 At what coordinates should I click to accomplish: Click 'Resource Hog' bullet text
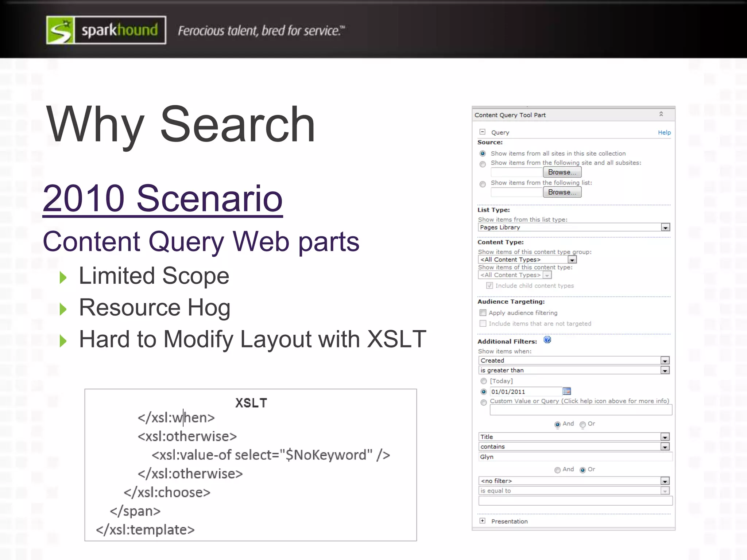pos(155,307)
